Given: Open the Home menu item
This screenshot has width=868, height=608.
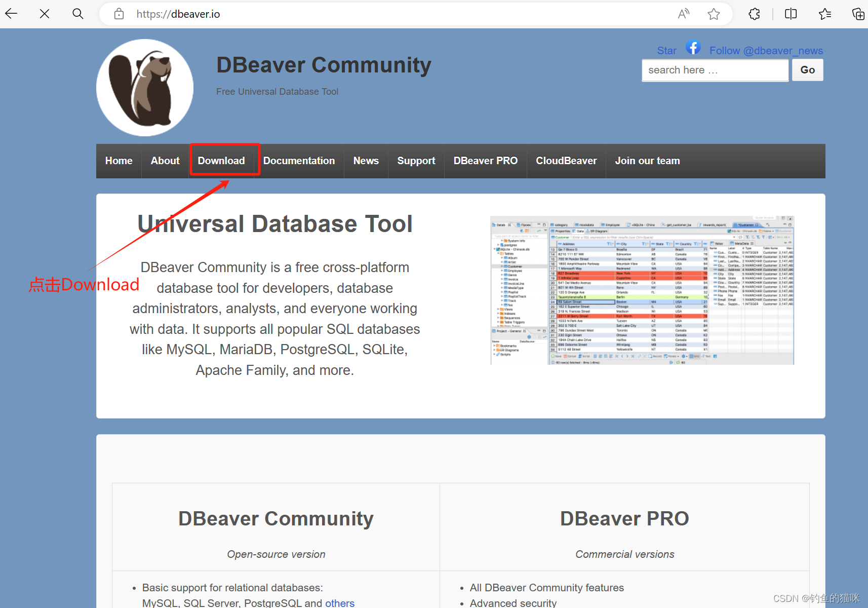Looking at the screenshot, I should coord(119,161).
